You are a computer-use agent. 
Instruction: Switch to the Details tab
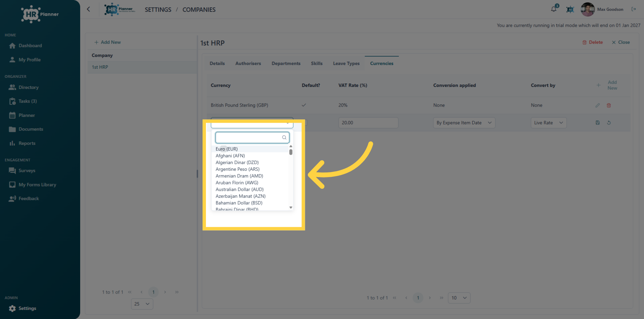(217, 63)
